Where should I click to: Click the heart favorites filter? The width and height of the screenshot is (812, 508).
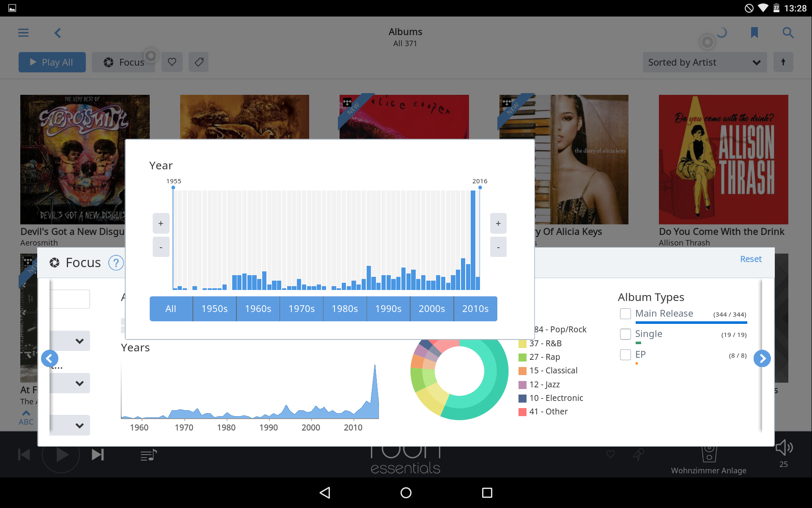click(x=172, y=62)
